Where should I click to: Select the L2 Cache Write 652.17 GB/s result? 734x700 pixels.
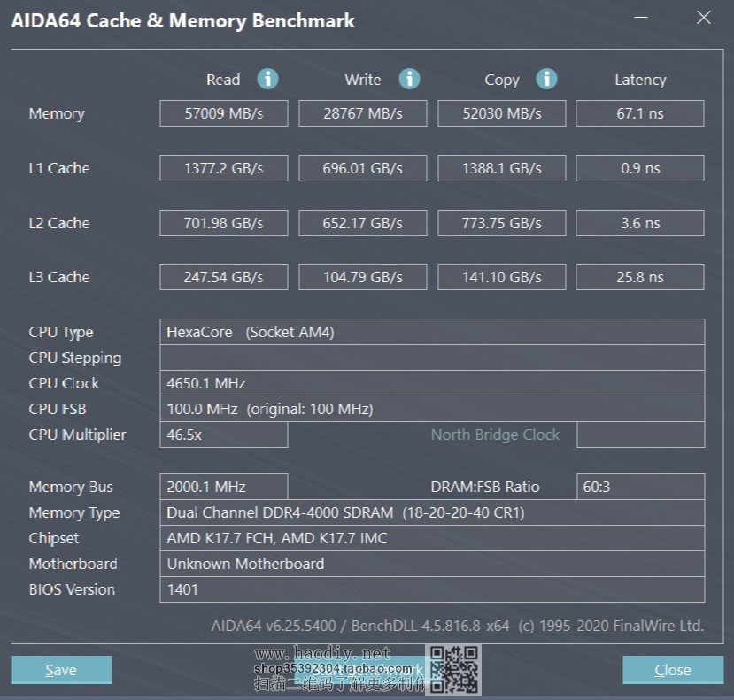coord(362,223)
